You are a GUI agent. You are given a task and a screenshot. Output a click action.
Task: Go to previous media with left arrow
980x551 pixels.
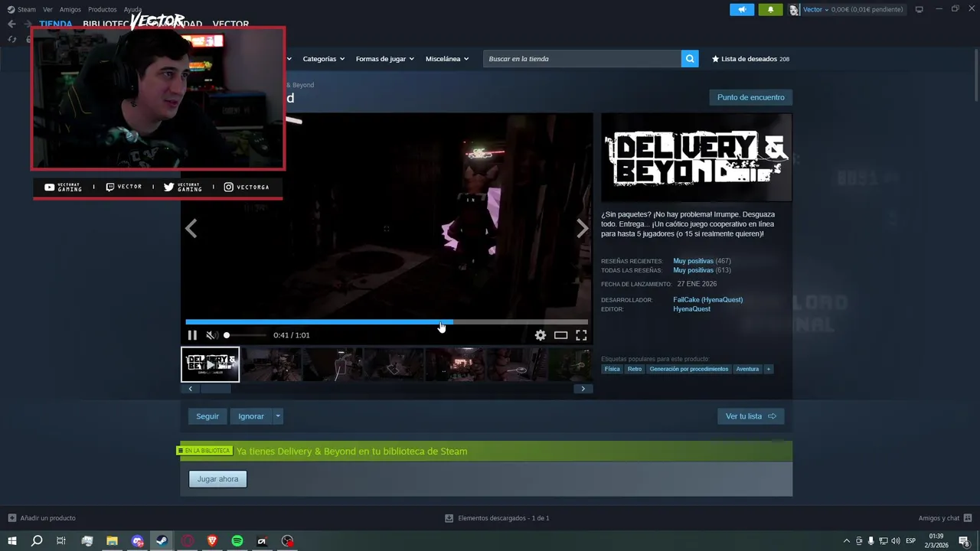(x=191, y=228)
